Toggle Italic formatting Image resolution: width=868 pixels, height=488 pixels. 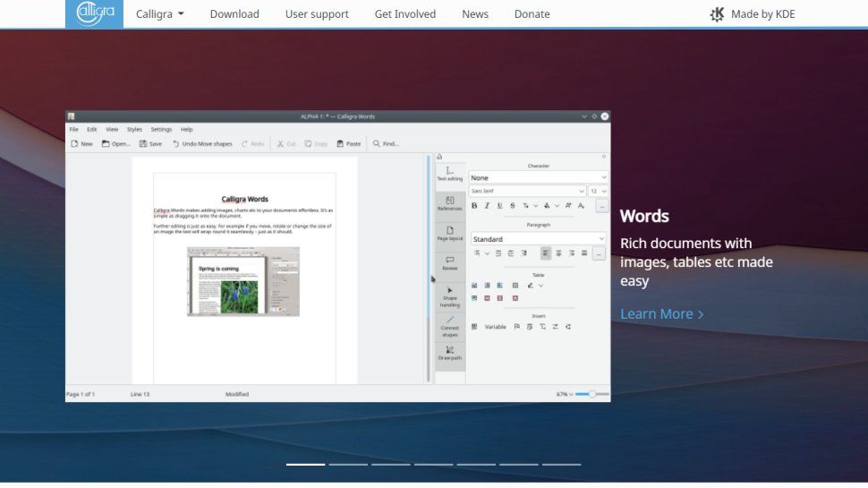[x=487, y=206]
